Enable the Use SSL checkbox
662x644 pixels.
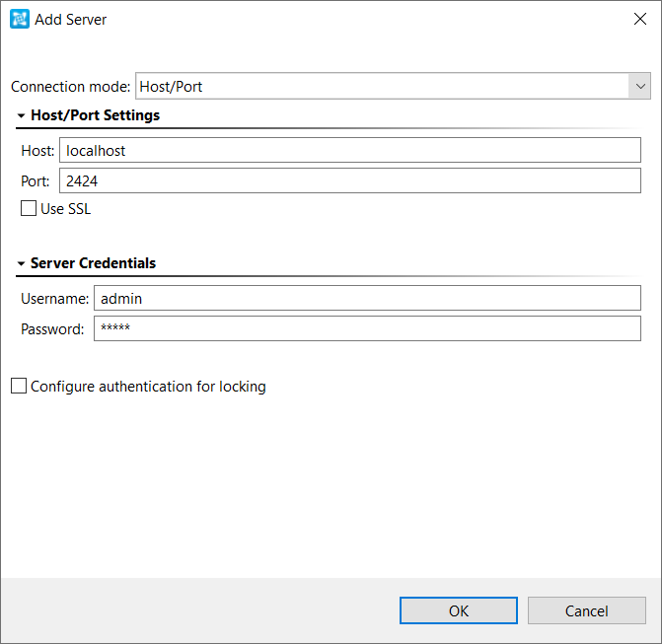click(29, 208)
